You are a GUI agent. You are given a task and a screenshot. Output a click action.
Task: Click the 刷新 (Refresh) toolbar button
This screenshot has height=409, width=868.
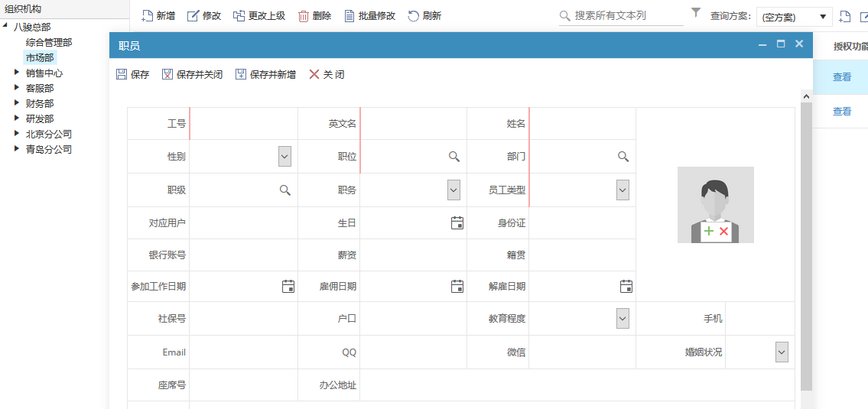pos(424,16)
